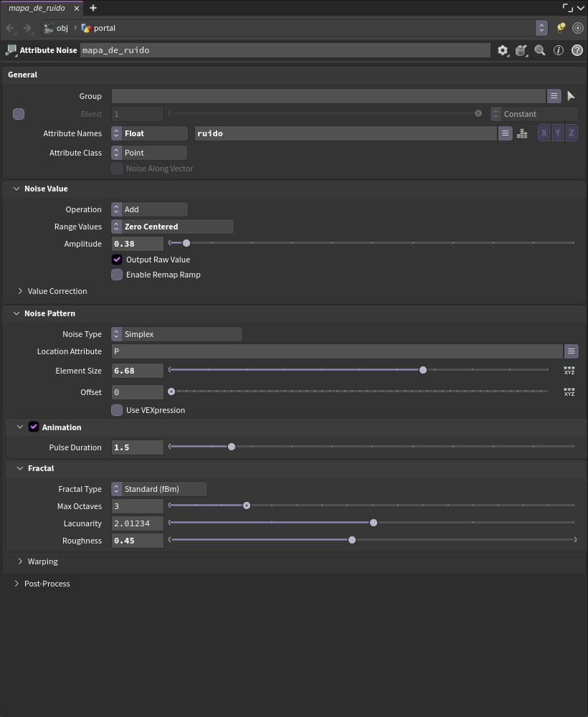Enable the Blend checkbox
Image resolution: width=588 pixels, height=717 pixels.
click(19, 114)
